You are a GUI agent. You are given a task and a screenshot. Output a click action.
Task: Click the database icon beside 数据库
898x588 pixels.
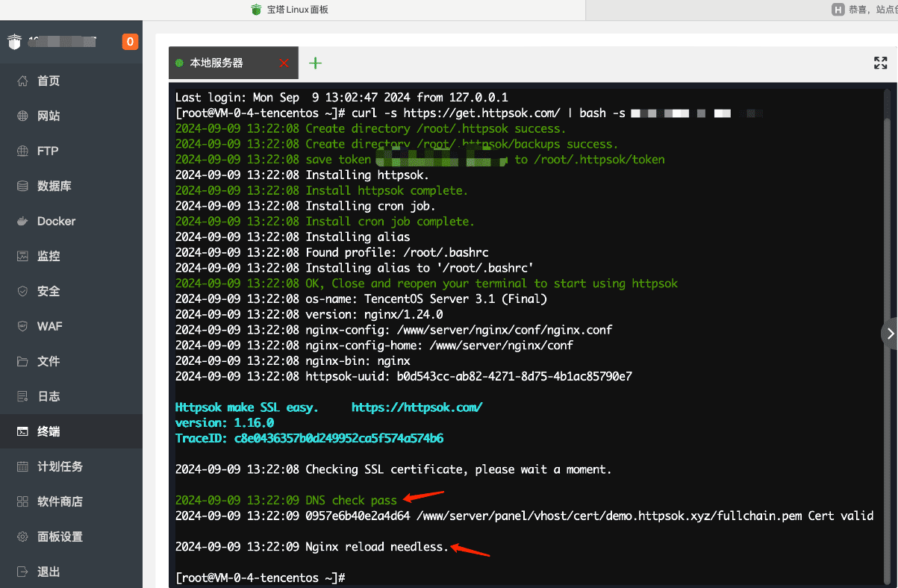coord(22,186)
